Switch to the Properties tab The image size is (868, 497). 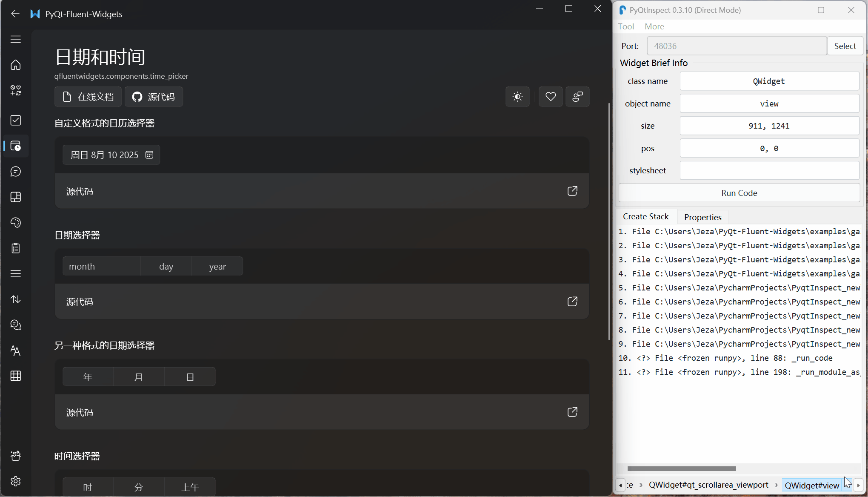click(x=702, y=217)
